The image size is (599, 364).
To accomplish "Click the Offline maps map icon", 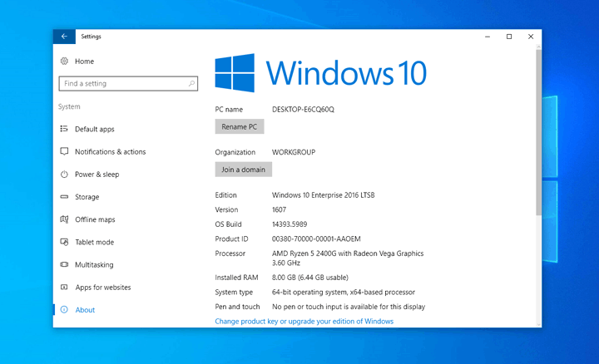I will tap(64, 219).
